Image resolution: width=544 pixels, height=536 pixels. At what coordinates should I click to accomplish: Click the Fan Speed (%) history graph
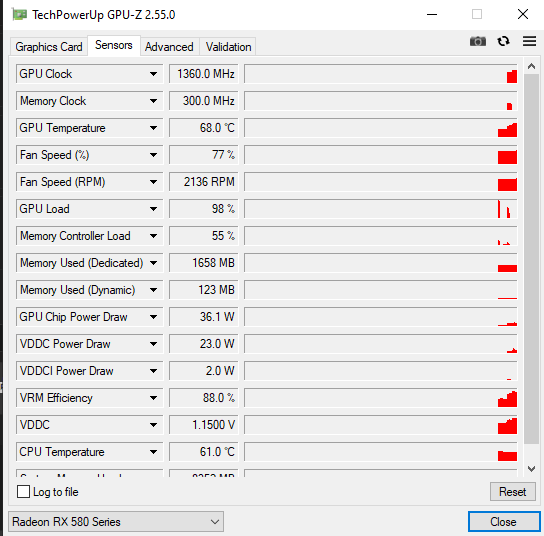click(381, 155)
